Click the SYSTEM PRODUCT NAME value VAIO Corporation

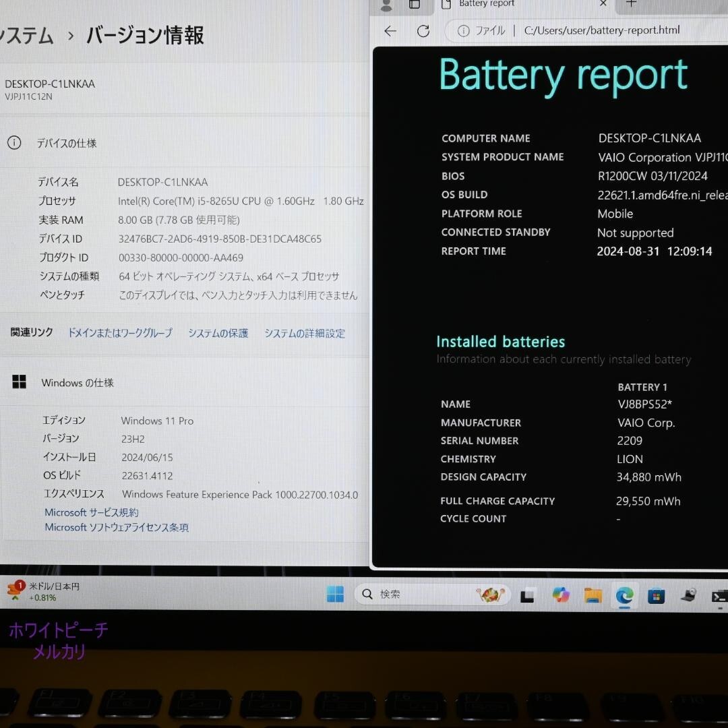coord(663,157)
